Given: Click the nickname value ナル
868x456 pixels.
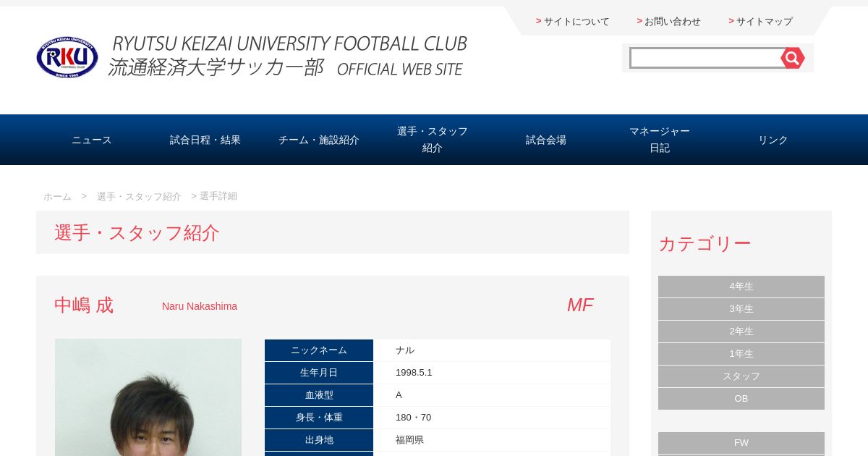Looking at the screenshot, I should click(x=405, y=350).
